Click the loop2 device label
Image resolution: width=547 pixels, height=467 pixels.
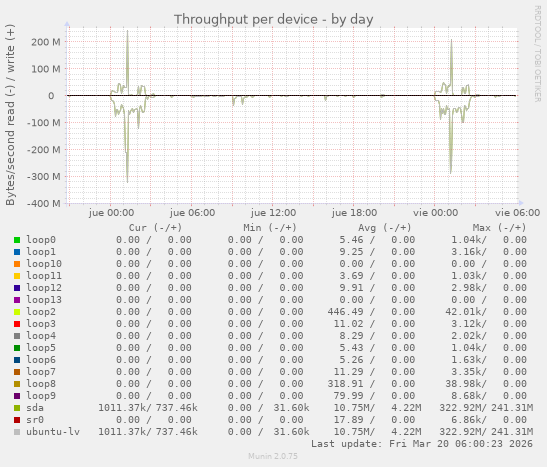(41, 311)
